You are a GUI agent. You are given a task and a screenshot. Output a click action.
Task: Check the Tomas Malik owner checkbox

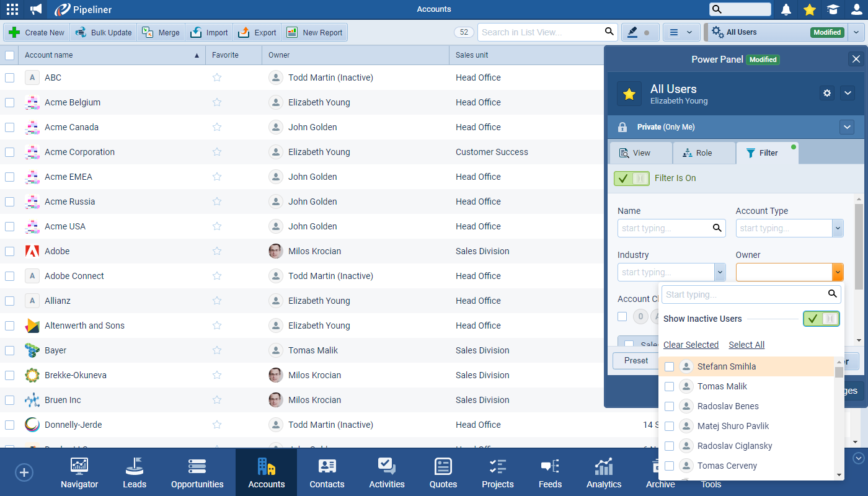[669, 386]
